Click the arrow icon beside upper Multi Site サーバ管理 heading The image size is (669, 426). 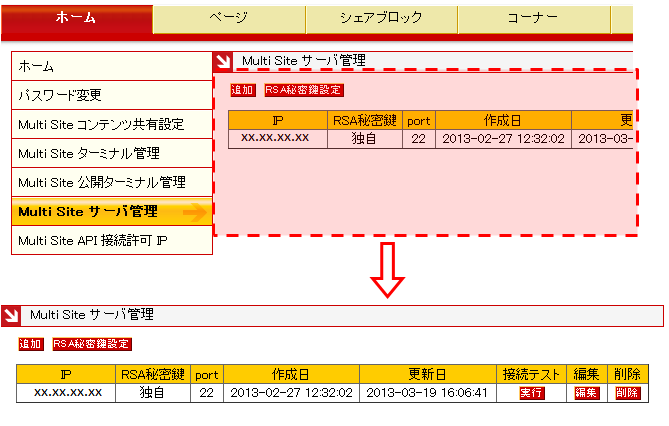223,61
